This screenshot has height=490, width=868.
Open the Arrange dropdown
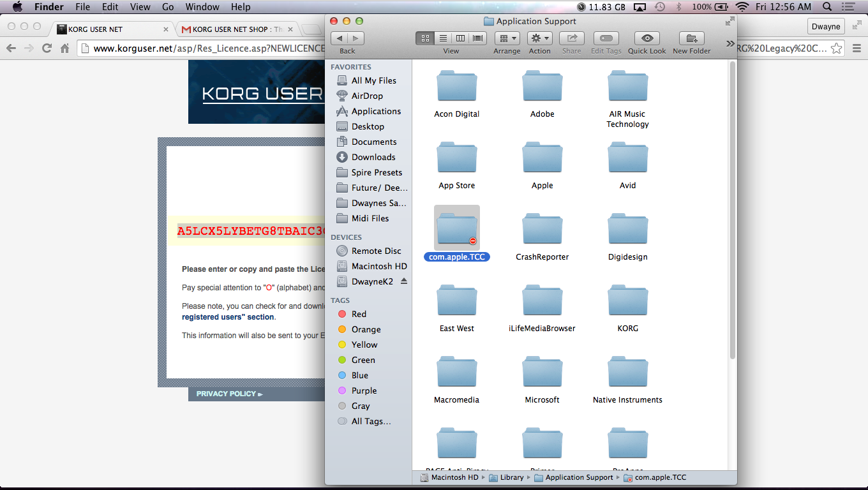507,38
